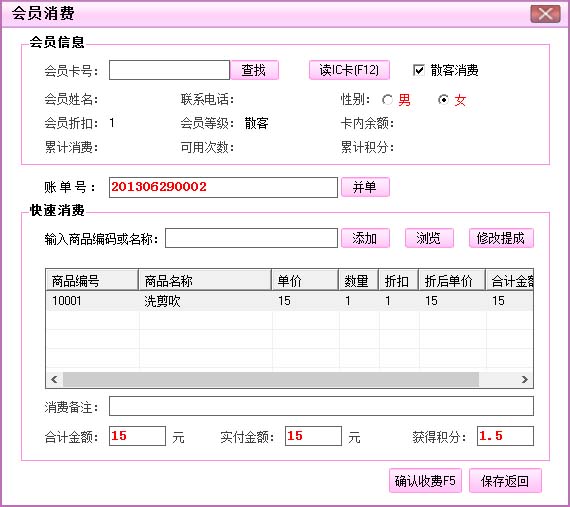The height and width of the screenshot is (507, 570).
Task: Click the 读IC卡(F12) button
Action: [349, 70]
